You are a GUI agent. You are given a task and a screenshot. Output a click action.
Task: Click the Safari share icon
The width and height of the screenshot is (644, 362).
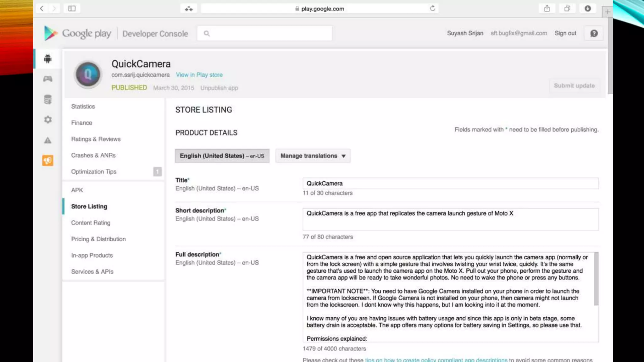[x=547, y=8]
